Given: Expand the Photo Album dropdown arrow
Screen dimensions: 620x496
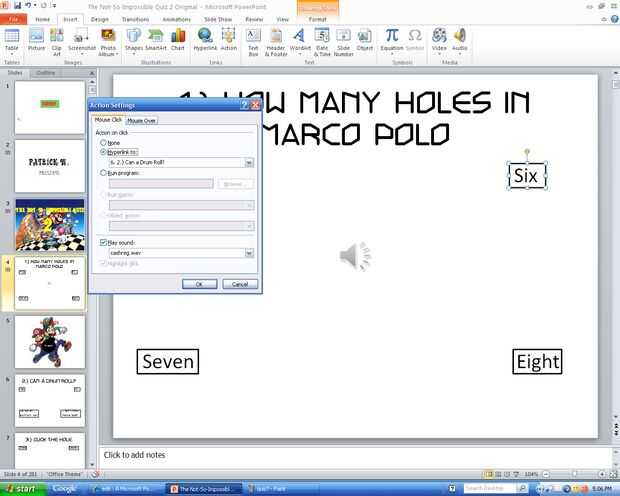Looking at the screenshot, I should pyautogui.click(x=117, y=54).
